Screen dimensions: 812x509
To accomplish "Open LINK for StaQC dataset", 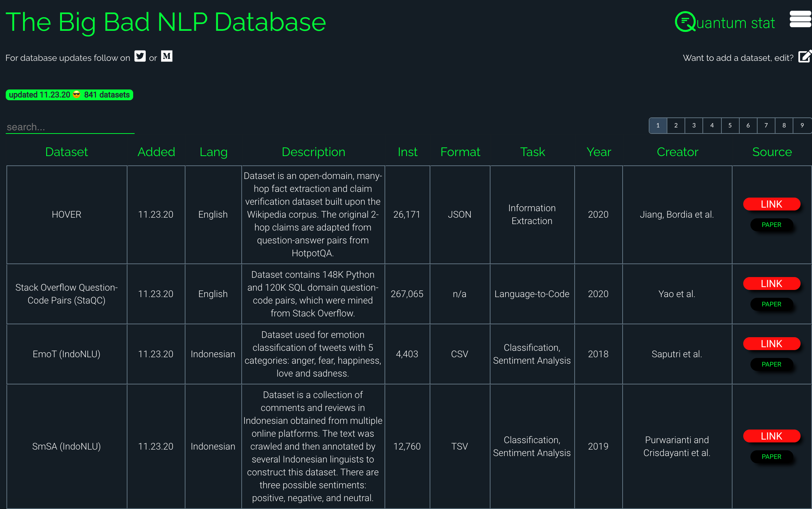I will pos(772,284).
